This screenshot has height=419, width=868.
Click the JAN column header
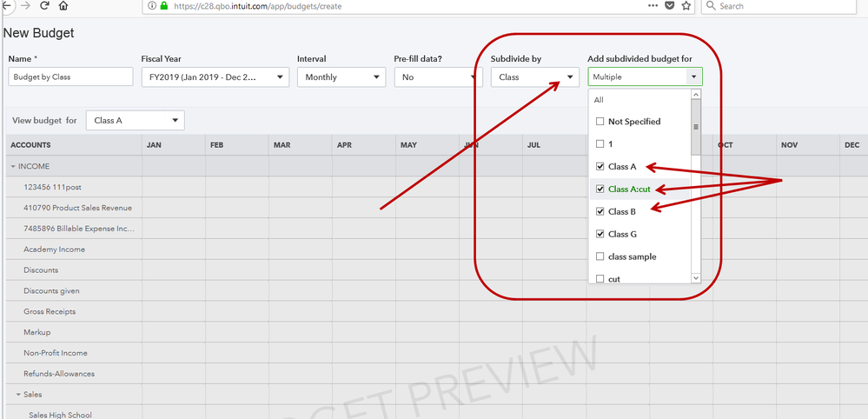[174, 145]
